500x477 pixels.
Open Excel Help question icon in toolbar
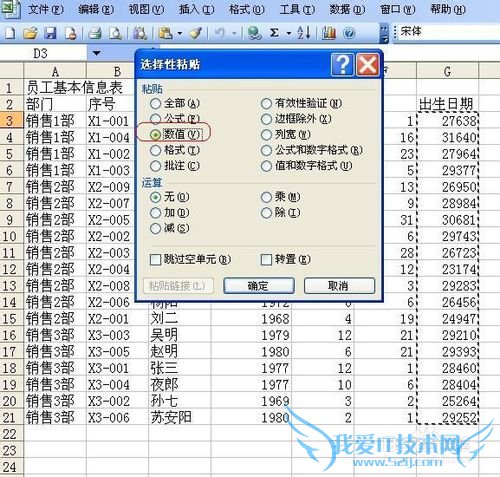349,33
